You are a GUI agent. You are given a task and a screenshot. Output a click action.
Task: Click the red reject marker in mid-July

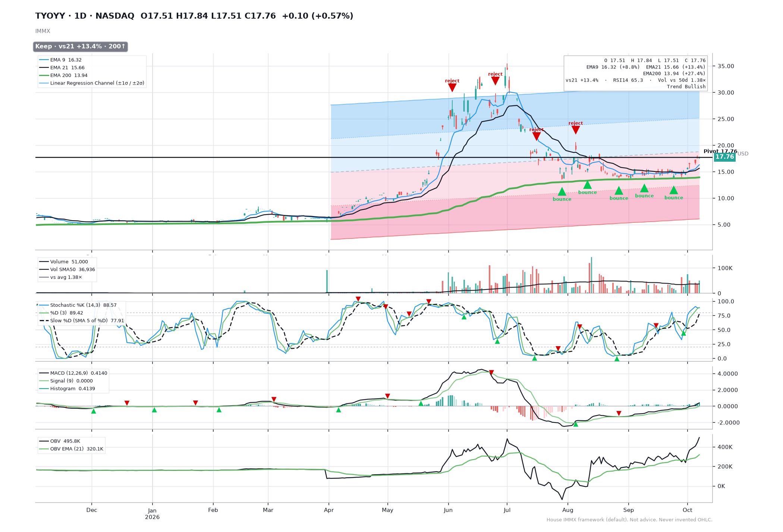pyautogui.click(x=536, y=136)
